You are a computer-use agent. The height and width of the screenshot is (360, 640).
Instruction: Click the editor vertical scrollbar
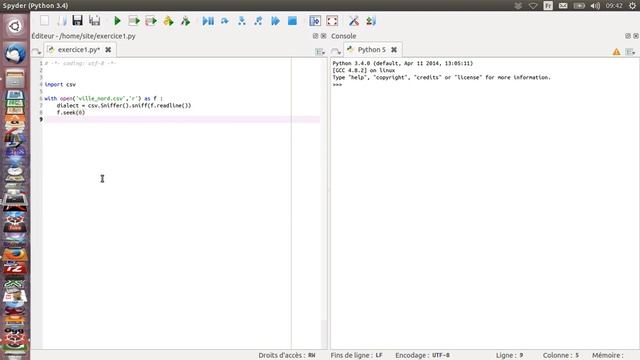[324, 203]
